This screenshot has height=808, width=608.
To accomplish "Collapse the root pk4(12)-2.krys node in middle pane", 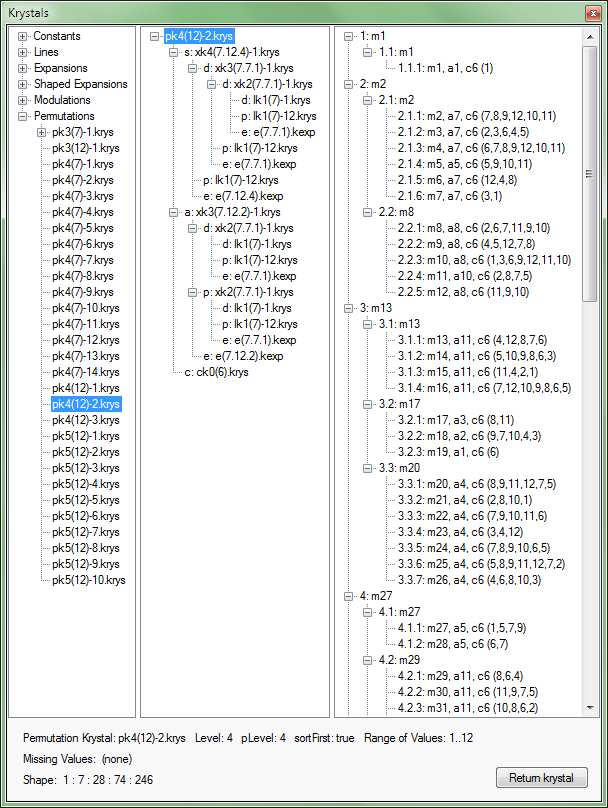I will [x=154, y=37].
